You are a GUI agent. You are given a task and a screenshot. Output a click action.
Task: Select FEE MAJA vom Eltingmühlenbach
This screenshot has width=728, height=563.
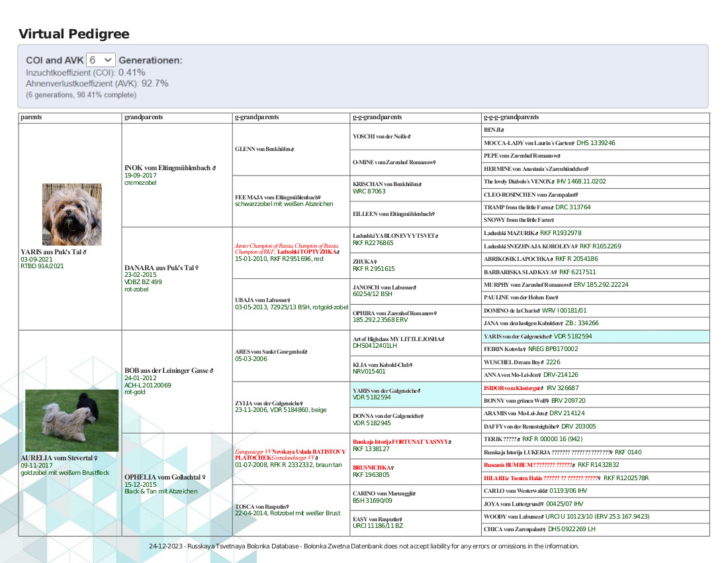pyautogui.click(x=278, y=197)
